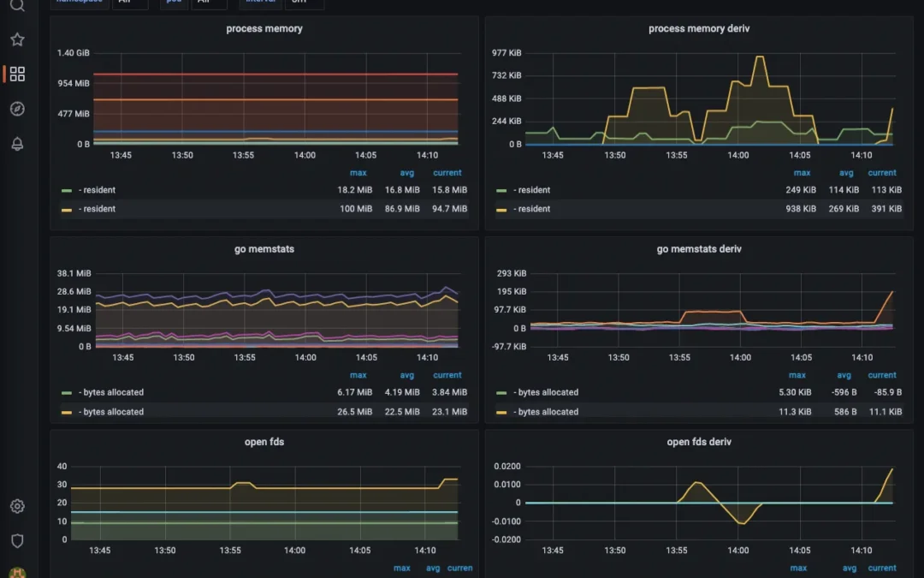Open the Dashboards grid icon in sidebar
Screen dimensions: 924x578
(17, 74)
